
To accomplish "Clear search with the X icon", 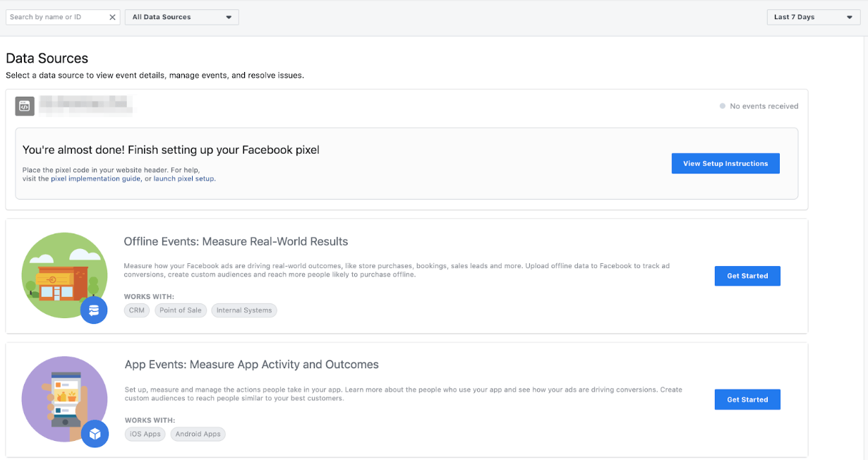I will pyautogui.click(x=112, y=17).
